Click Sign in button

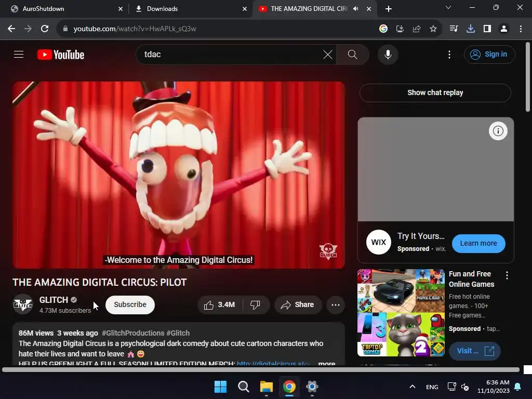[489, 54]
